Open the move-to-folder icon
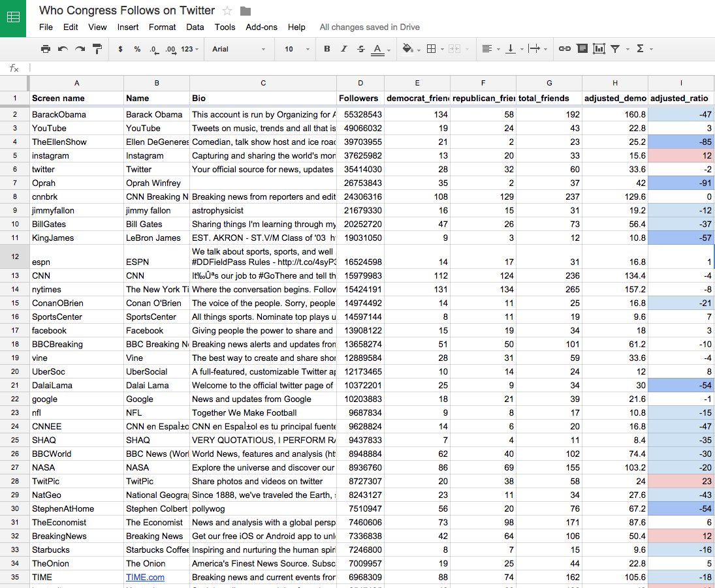This screenshot has width=715, height=588. click(x=246, y=11)
